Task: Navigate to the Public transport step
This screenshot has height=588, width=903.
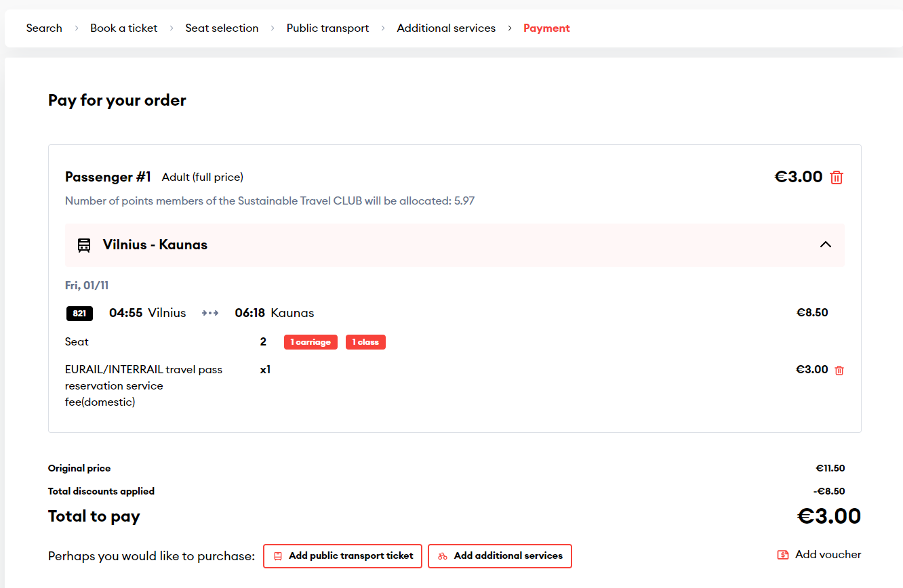Action: 327,28
